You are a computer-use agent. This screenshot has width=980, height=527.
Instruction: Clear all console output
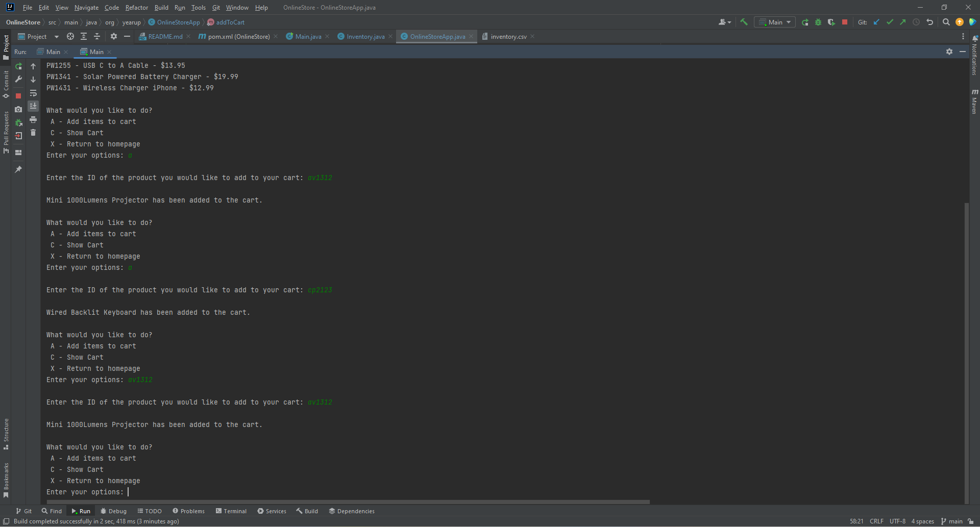33,133
